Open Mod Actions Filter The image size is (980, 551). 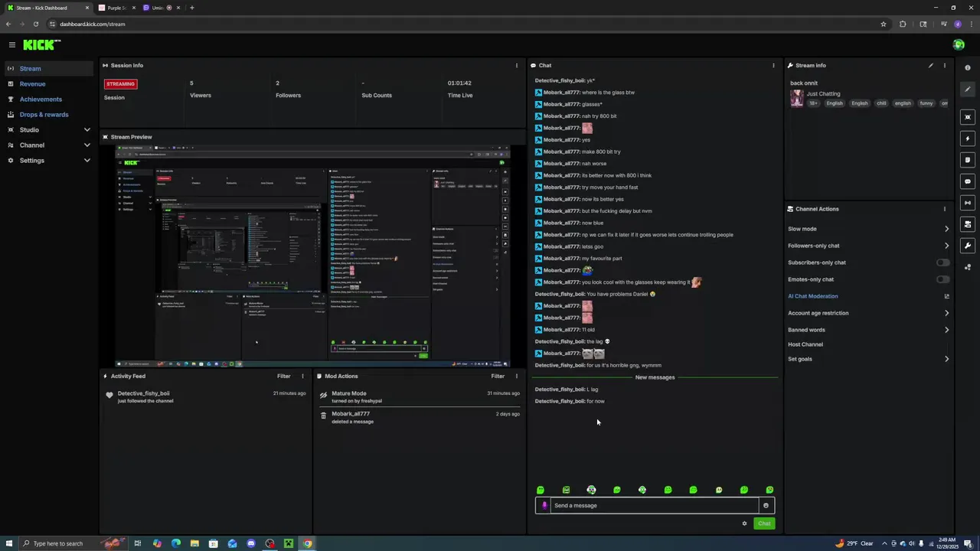click(x=498, y=376)
